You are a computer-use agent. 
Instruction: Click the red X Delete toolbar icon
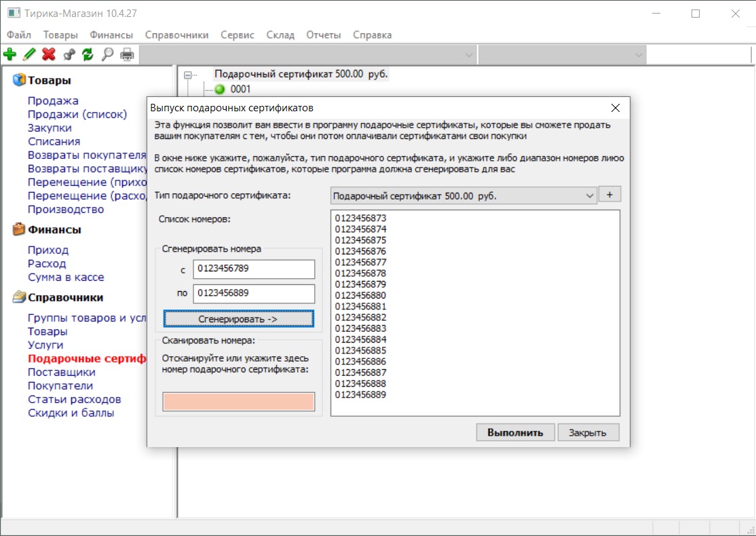point(49,54)
